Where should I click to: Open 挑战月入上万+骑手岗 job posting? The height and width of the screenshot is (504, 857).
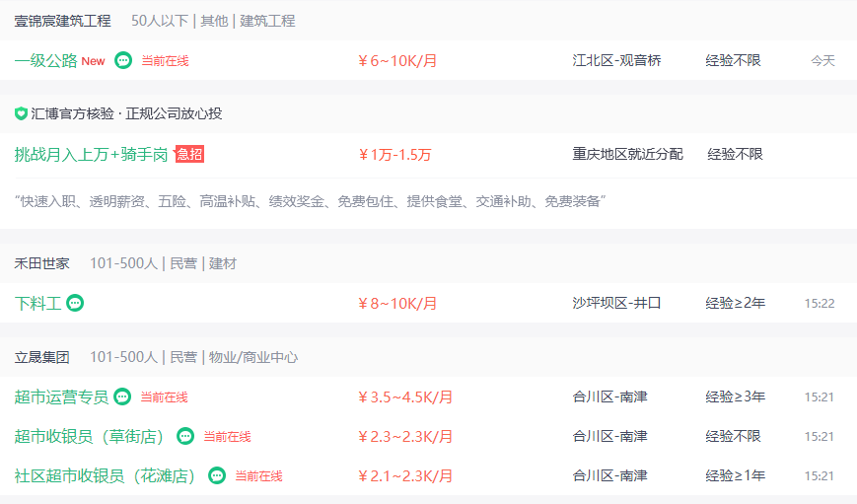click(91, 155)
